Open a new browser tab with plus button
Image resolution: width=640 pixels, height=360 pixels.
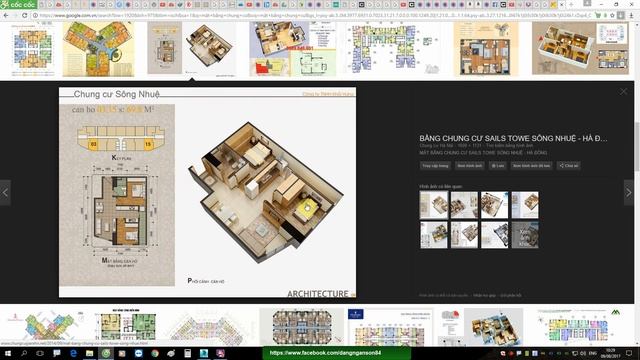(x=571, y=4)
